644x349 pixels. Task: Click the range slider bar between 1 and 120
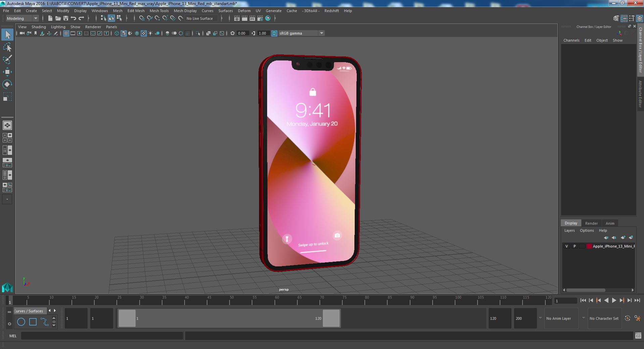coord(229,318)
